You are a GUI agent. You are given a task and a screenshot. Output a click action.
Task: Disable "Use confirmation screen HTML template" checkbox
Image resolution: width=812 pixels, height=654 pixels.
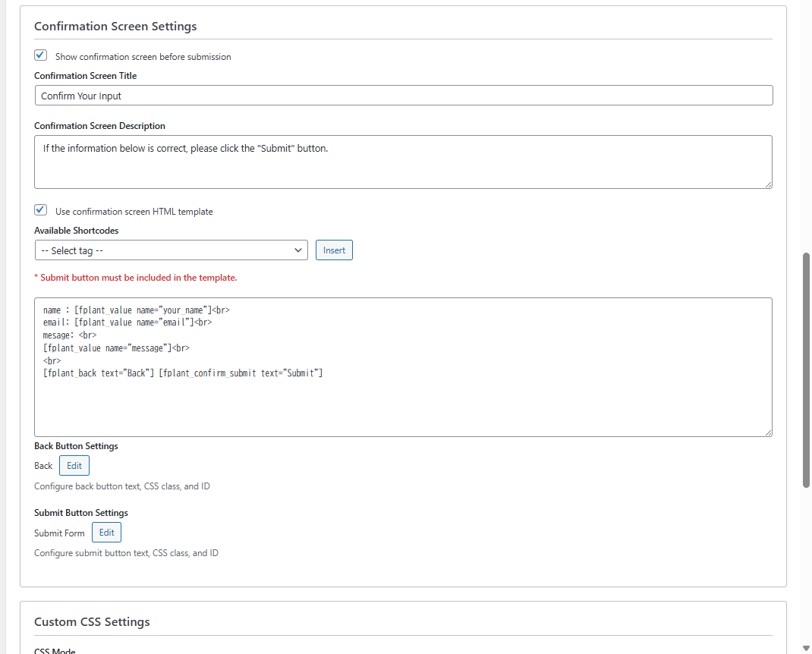coord(41,210)
